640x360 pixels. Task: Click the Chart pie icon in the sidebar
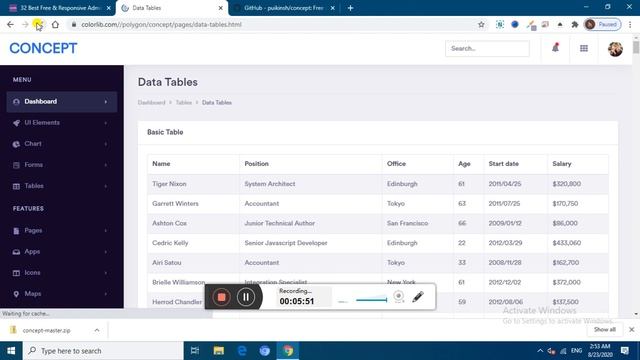click(16, 144)
